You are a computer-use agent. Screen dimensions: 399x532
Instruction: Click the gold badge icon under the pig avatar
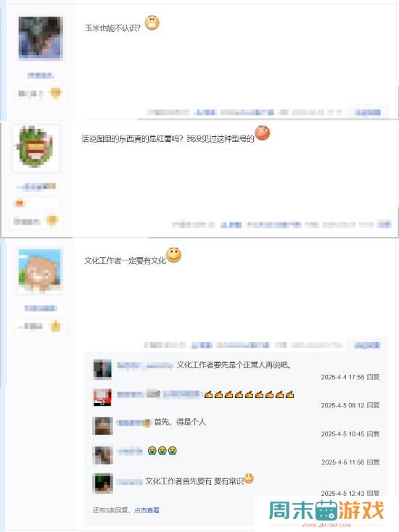55,326
